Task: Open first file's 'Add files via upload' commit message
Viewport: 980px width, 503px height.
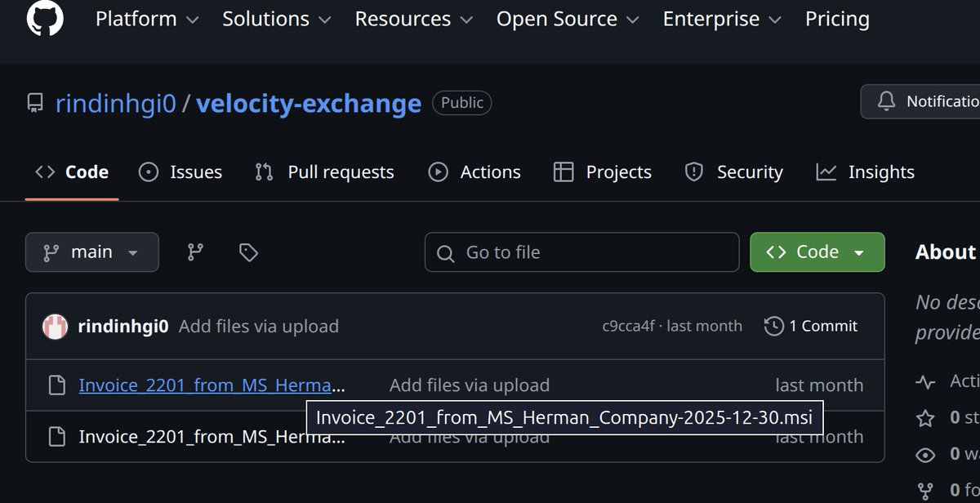Action: (470, 385)
